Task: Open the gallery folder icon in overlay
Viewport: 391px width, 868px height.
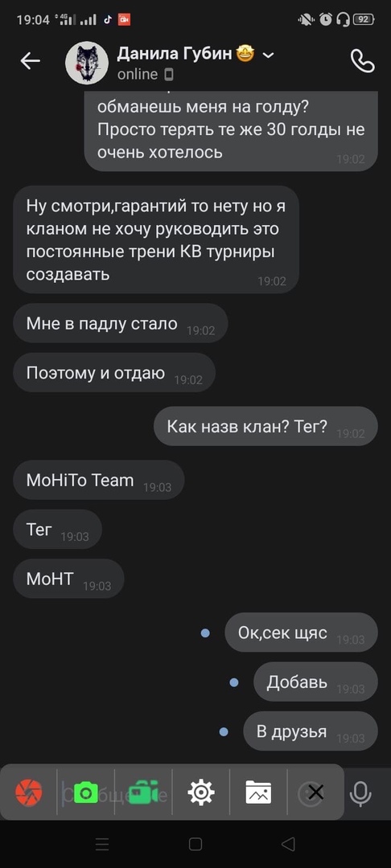Action: [258, 792]
